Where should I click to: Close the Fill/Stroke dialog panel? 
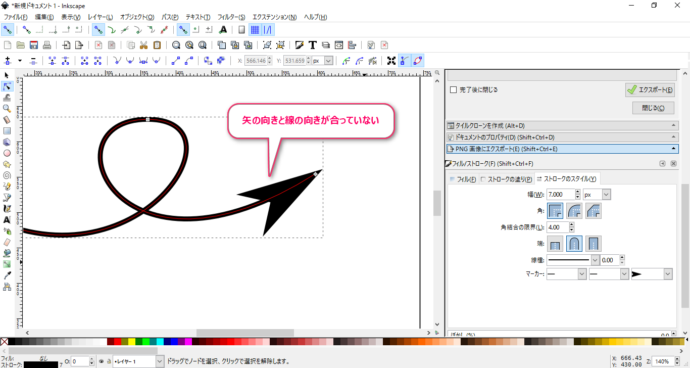673,163
